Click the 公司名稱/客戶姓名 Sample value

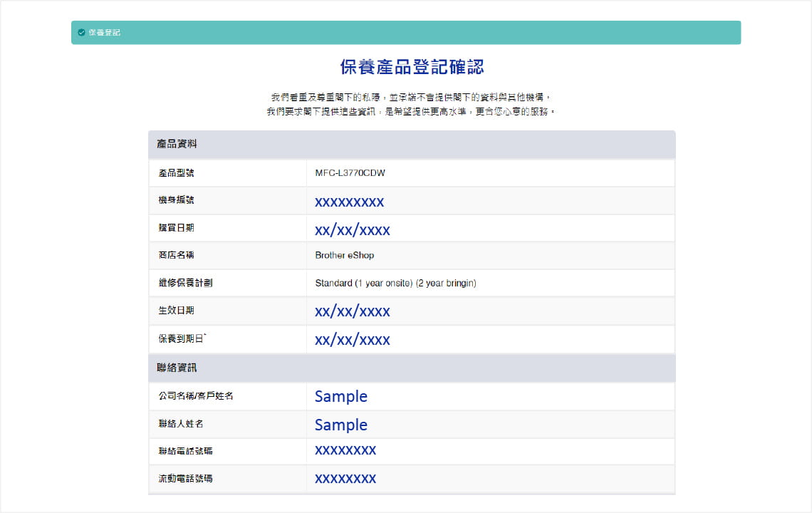[340, 396]
